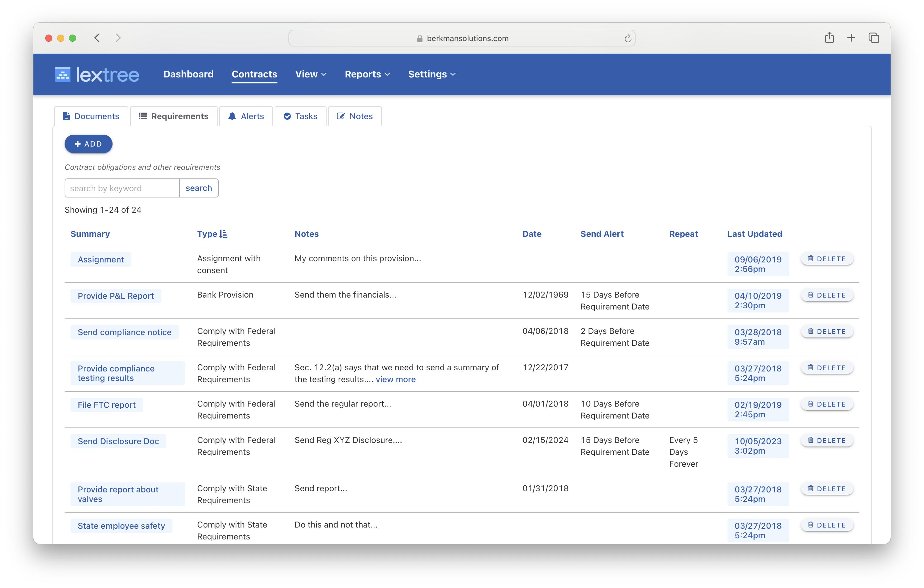Delete the Provide P&L Report row

827,295
